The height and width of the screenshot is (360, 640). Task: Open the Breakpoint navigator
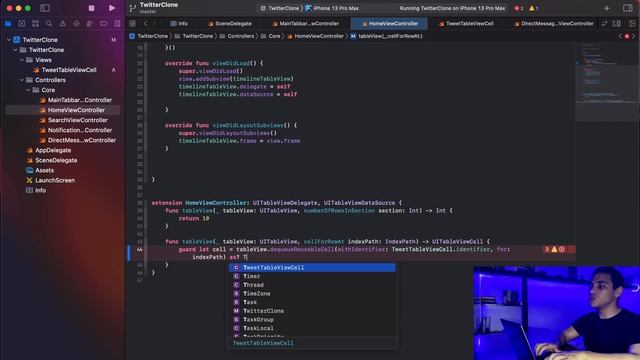click(x=103, y=24)
